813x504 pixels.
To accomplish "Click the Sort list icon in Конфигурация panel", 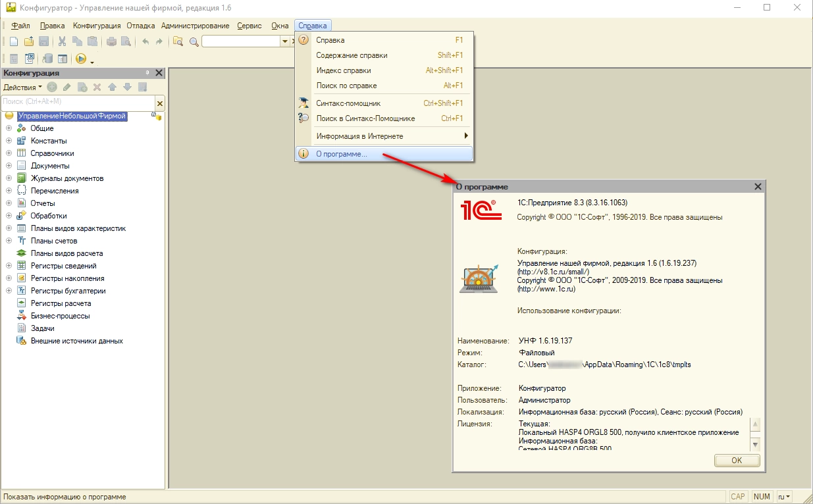I will (x=142, y=87).
